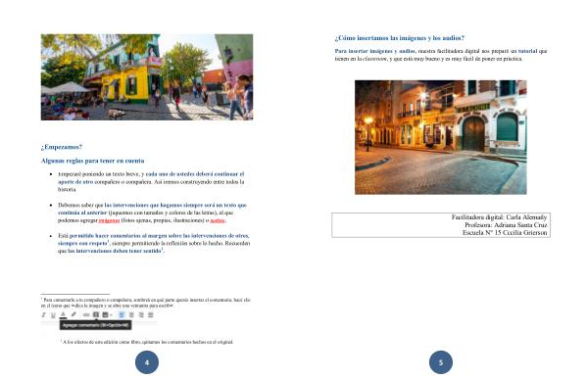Select the justify text icon
588x380 pixels.
(151, 314)
